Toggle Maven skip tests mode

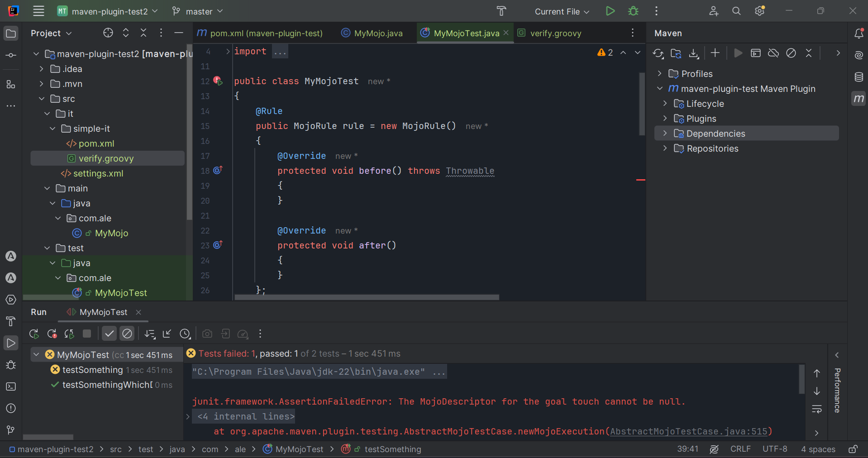point(791,53)
